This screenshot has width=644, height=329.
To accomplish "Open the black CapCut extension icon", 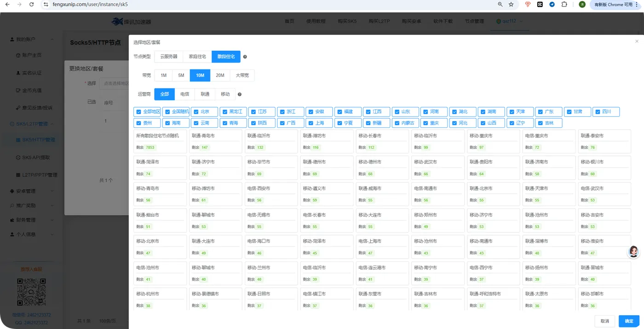I will coord(540,4).
